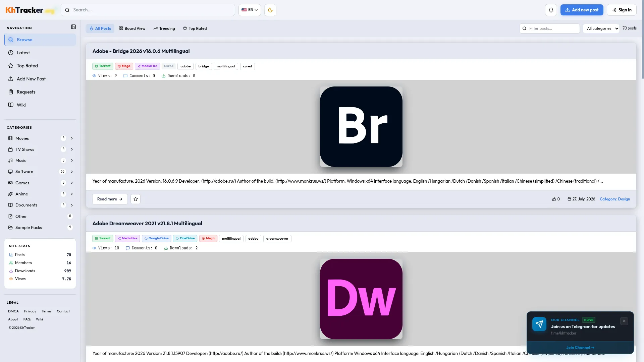Image resolution: width=644 pixels, height=362 pixels.
Task: Switch to Board View tab
Action: (132, 28)
